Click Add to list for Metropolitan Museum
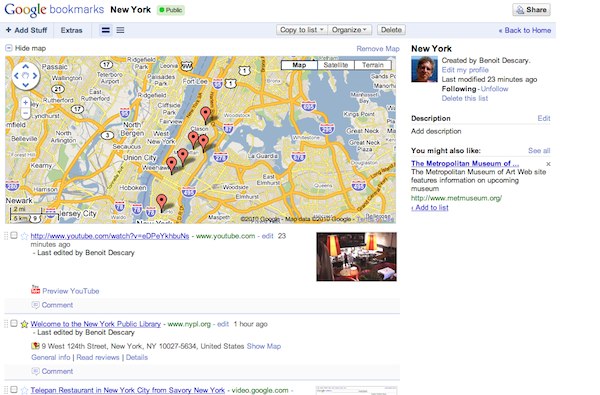 (x=430, y=208)
